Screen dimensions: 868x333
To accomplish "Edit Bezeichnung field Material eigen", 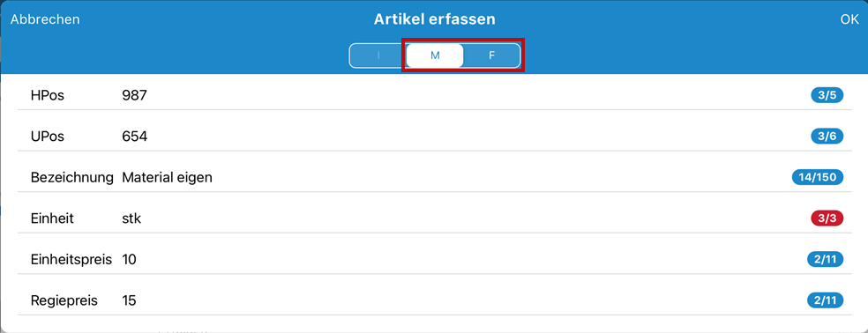I will (168, 178).
